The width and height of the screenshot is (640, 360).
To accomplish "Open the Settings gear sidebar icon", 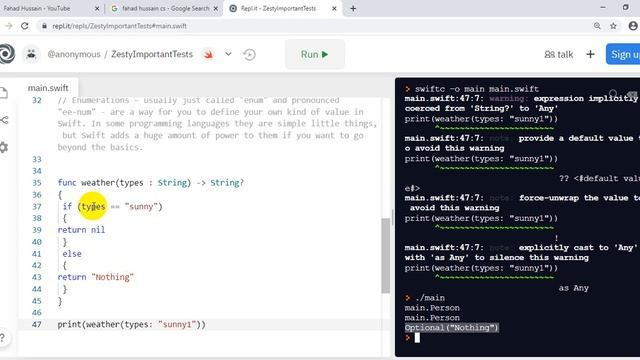I will pyautogui.click(x=4, y=147).
